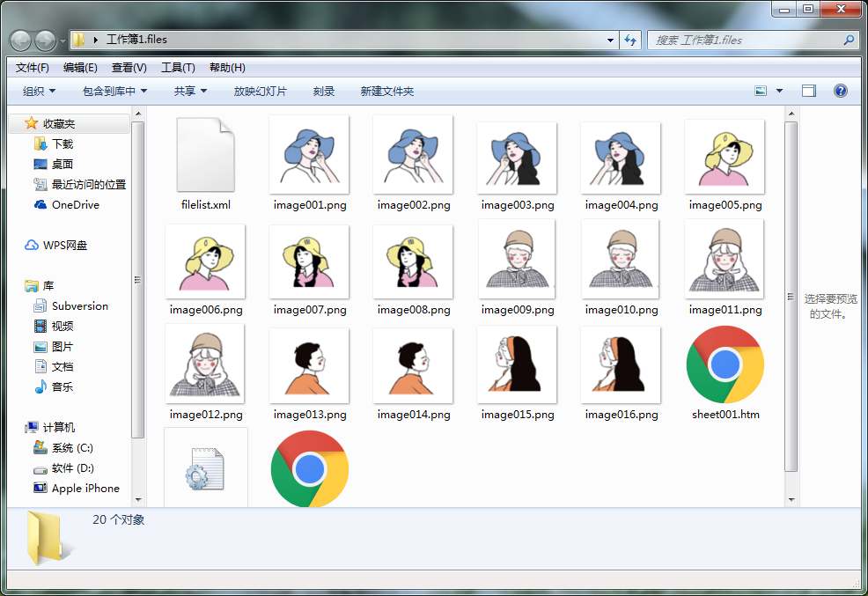Open the 编辑(E) menu
The image size is (868, 596).
pyautogui.click(x=80, y=68)
